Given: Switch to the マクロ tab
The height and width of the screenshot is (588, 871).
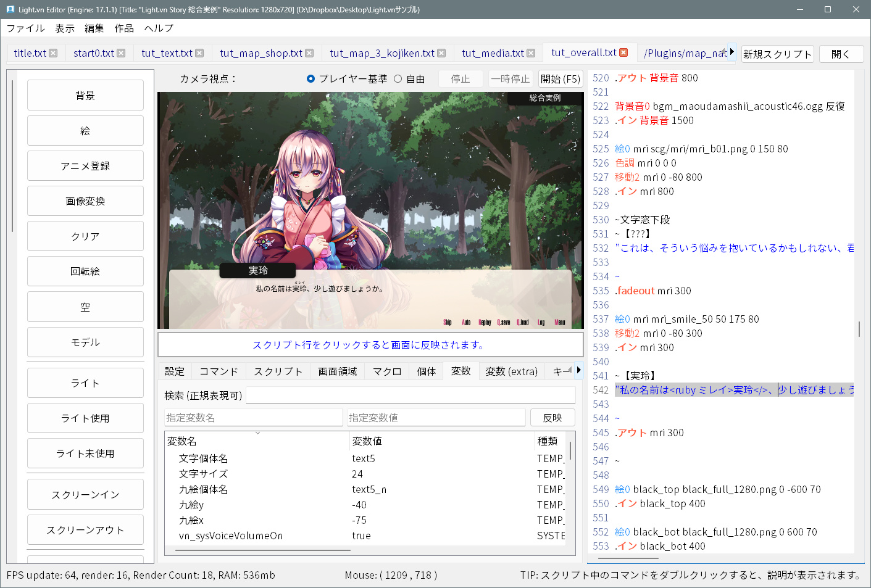Looking at the screenshot, I should (x=387, y=371).
